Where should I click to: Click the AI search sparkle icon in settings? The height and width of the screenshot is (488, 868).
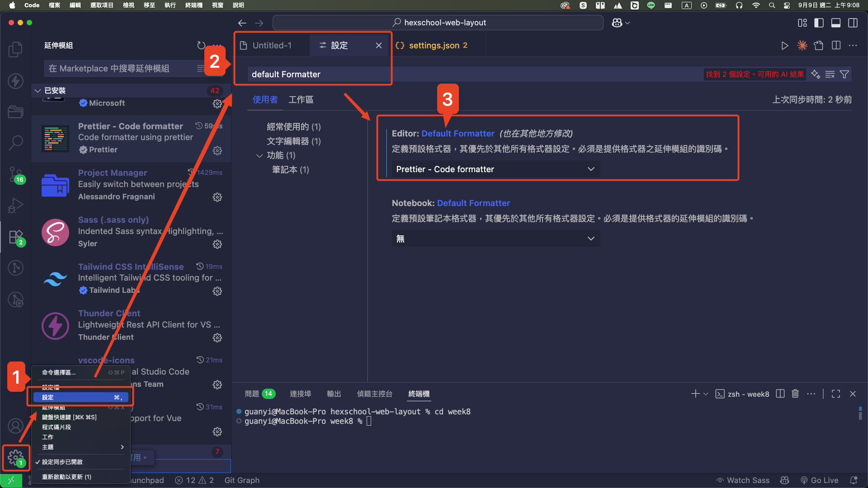[x=816, y=74]
